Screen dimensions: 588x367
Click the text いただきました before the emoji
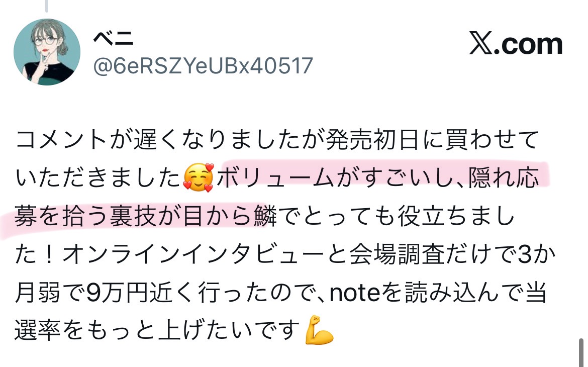point(98,177)
